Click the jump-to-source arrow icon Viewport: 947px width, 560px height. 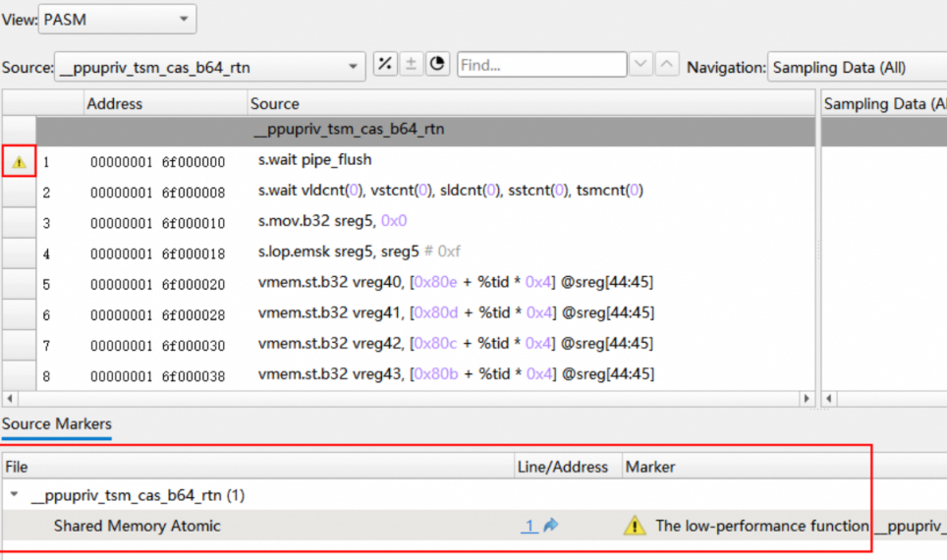click(x=550, y=526)
